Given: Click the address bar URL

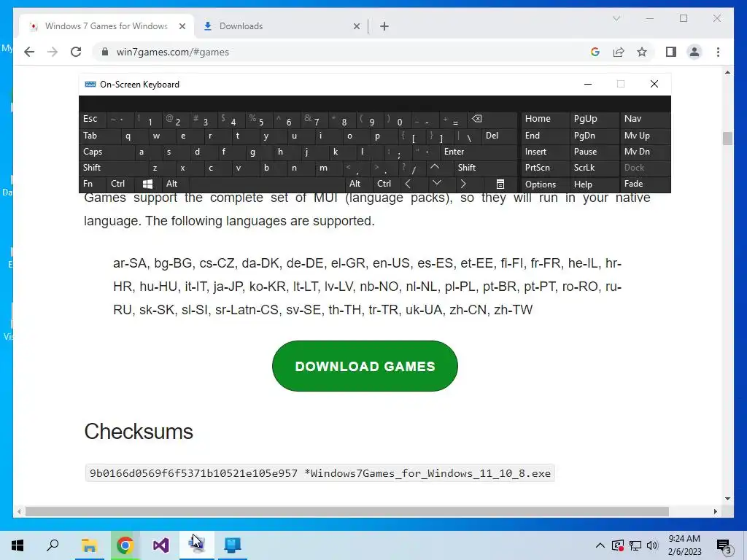Looking at the screenshot, I should point(172,52).
